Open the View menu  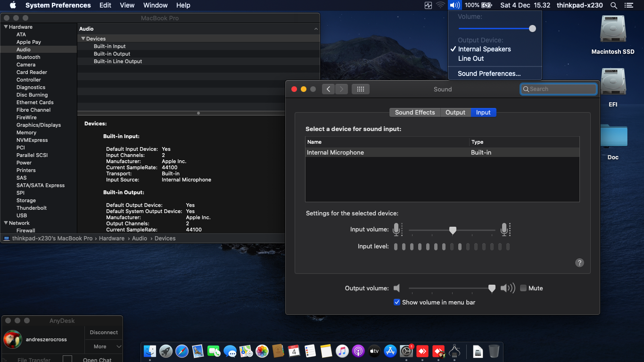127,5
